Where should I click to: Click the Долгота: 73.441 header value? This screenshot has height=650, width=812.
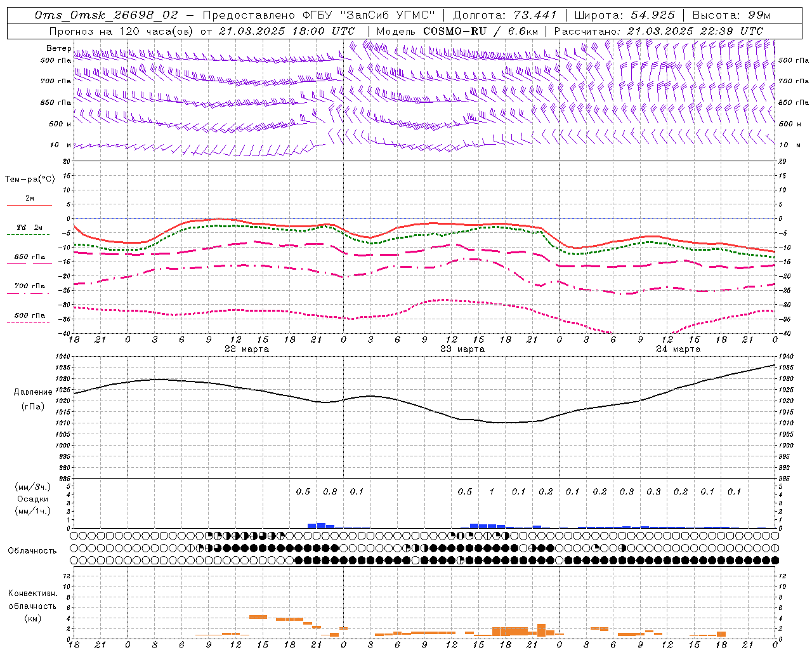(504, 15)
